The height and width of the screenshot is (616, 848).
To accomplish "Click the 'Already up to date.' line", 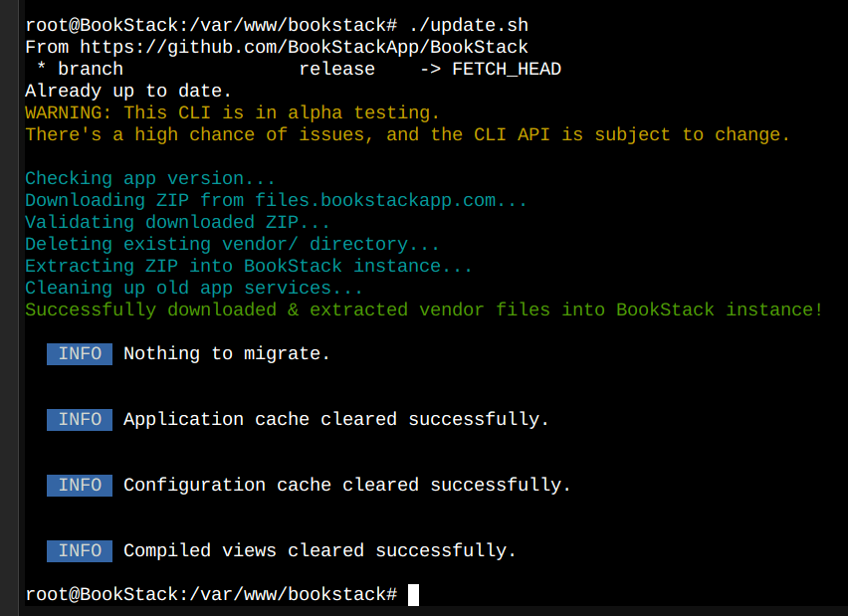I will [128, 91].
